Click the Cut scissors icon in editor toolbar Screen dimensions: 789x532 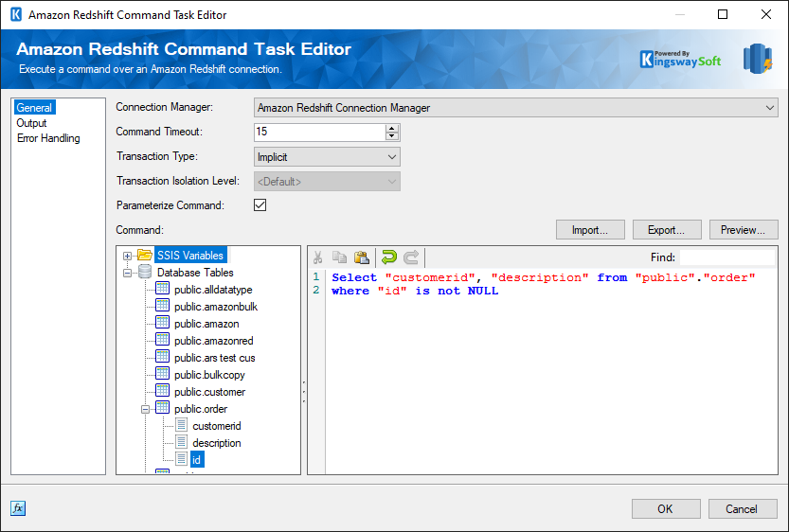pos(317,257)
